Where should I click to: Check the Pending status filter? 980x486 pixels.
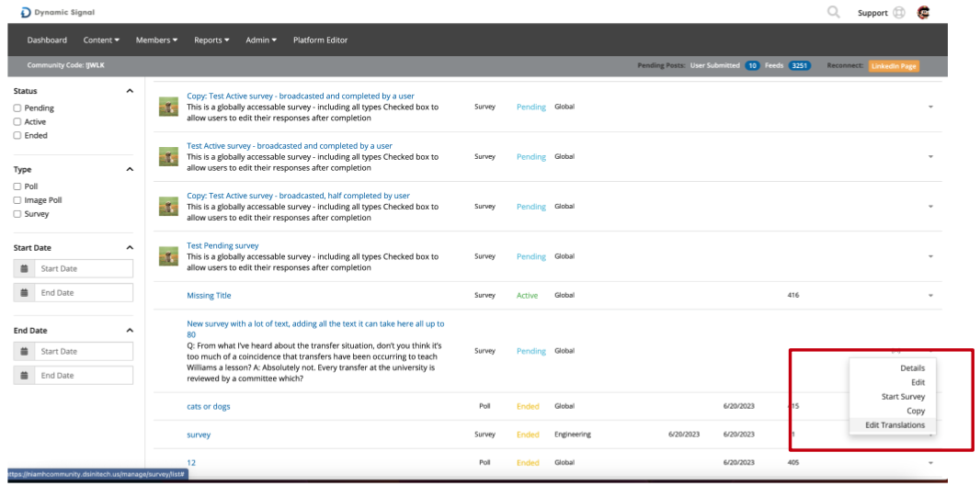click(x=17, y=108)
